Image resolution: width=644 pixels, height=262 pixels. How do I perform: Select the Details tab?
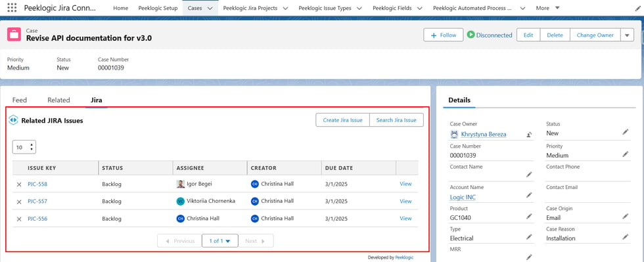[x=459, y=100]
